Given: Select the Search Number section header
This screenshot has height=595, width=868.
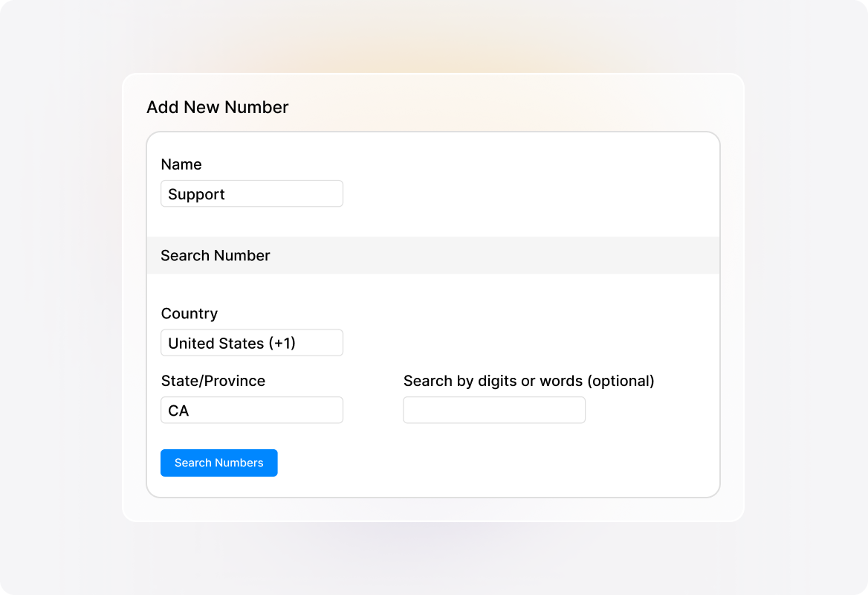Looking at the screenshot, I should [x=215, y=255].
